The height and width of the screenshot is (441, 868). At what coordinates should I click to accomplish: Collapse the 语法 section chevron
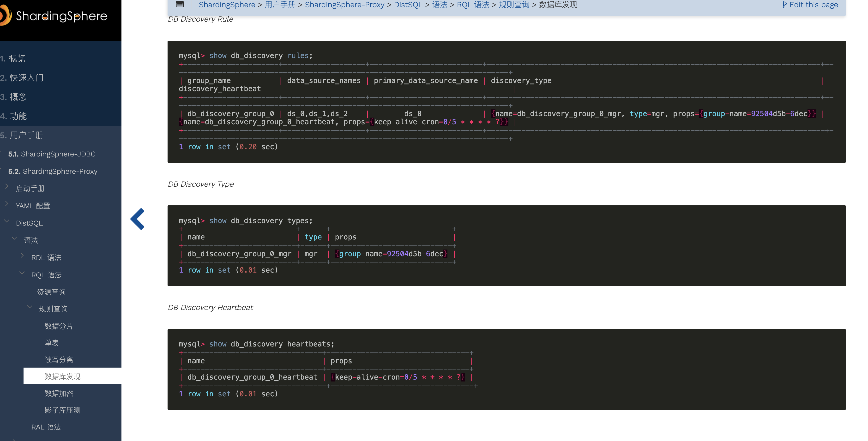(14, 238)
